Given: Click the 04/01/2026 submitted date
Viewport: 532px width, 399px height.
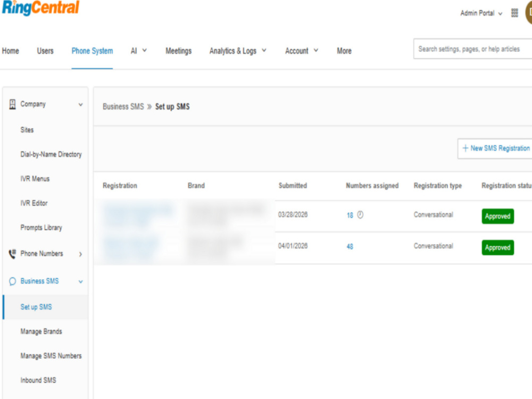Looking at the screenshot, I should [293, 246].
